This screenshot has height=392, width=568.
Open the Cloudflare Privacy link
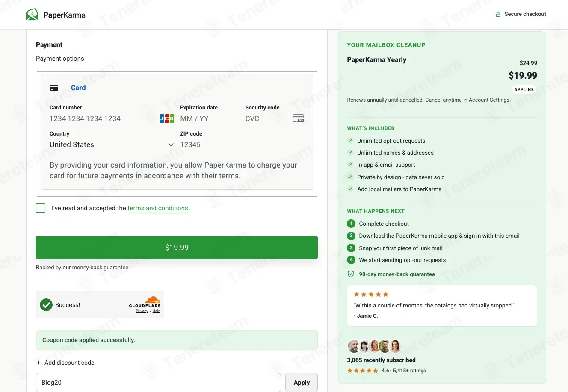click(x=142, y=311)
